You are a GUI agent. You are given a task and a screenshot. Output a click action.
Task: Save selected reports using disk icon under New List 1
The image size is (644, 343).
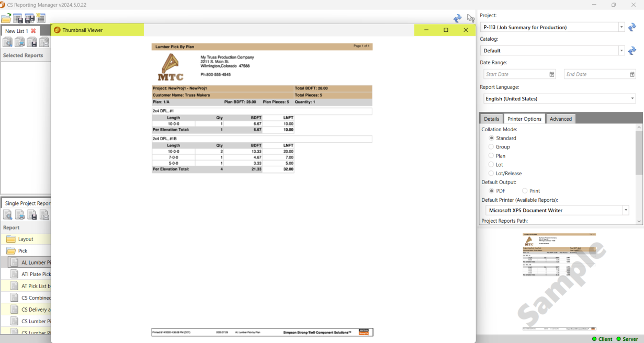[32, 42]
